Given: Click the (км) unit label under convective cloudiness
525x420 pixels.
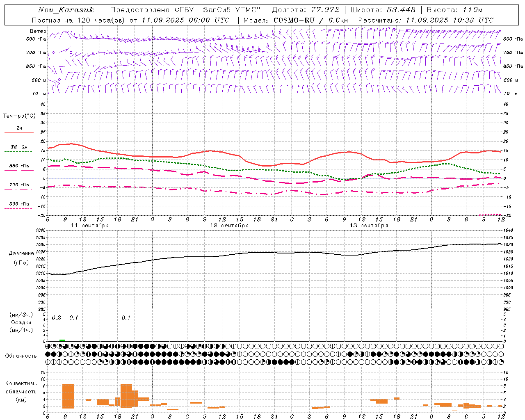Looking at the screenshot, I should point(21,399).
